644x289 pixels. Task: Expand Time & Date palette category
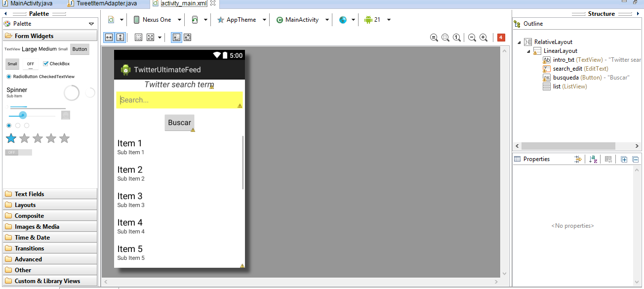(x=50, y=238)
